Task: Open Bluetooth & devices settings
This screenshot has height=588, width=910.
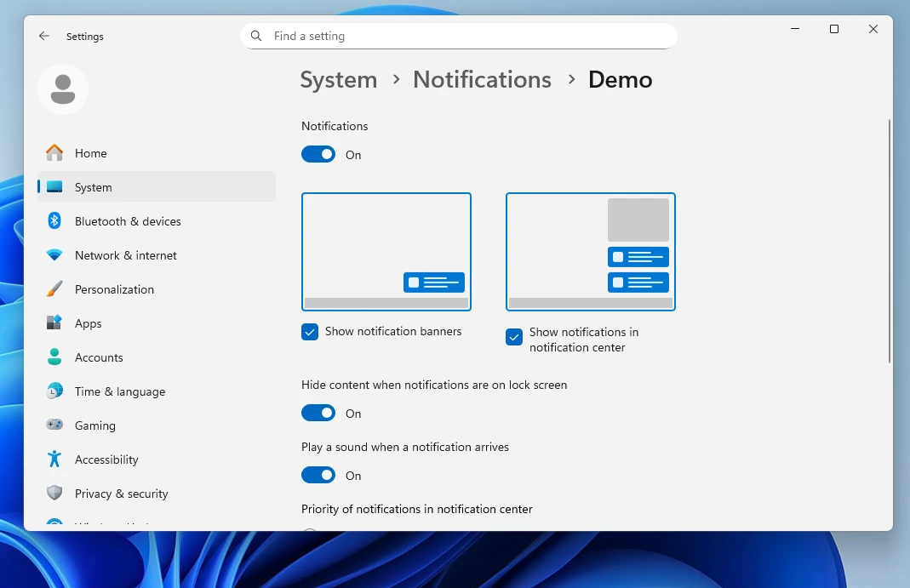Action: 128,221
